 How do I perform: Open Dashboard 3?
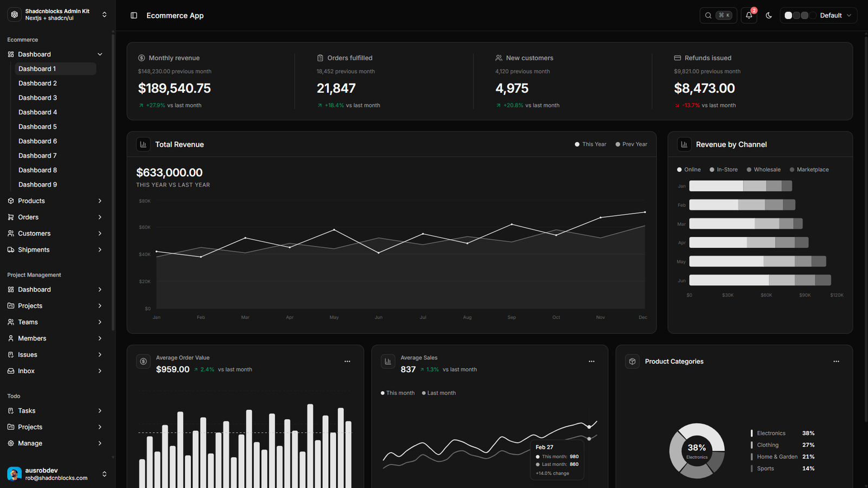point(56,98)
